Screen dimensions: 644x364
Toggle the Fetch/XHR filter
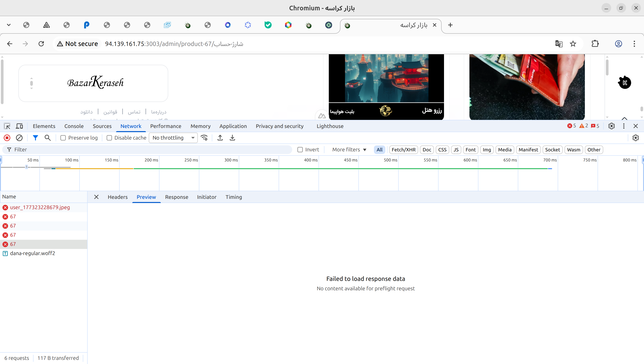(x=403, y=149)
